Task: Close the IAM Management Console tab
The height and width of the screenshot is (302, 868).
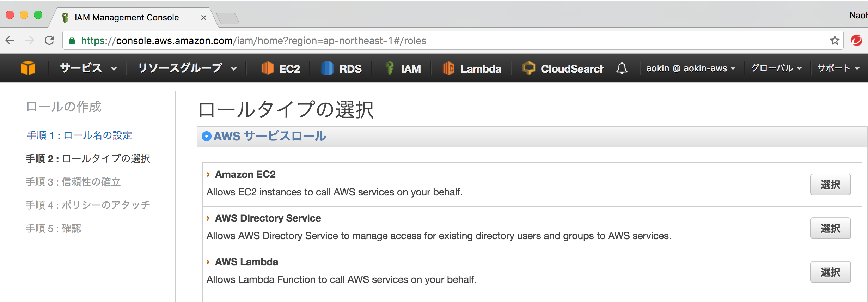Action: coord(203,18)
